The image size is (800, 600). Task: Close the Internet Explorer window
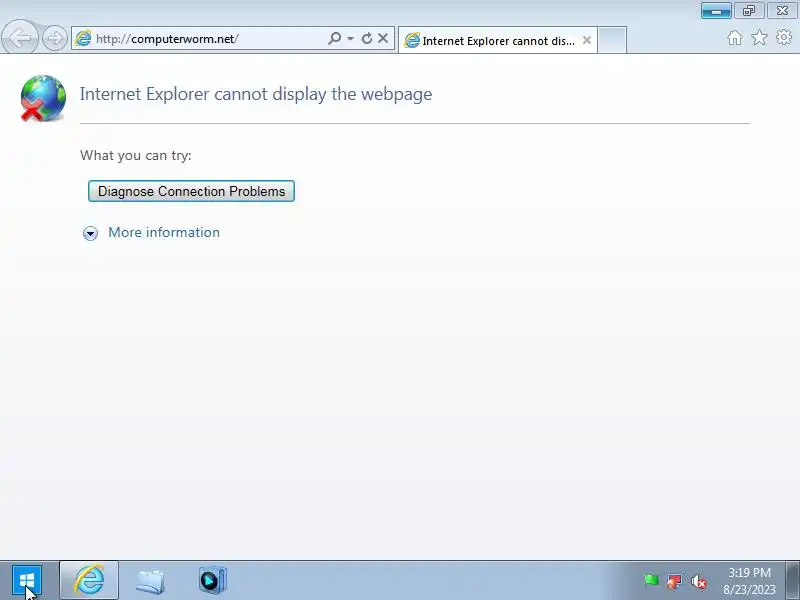tap(782, 11)
